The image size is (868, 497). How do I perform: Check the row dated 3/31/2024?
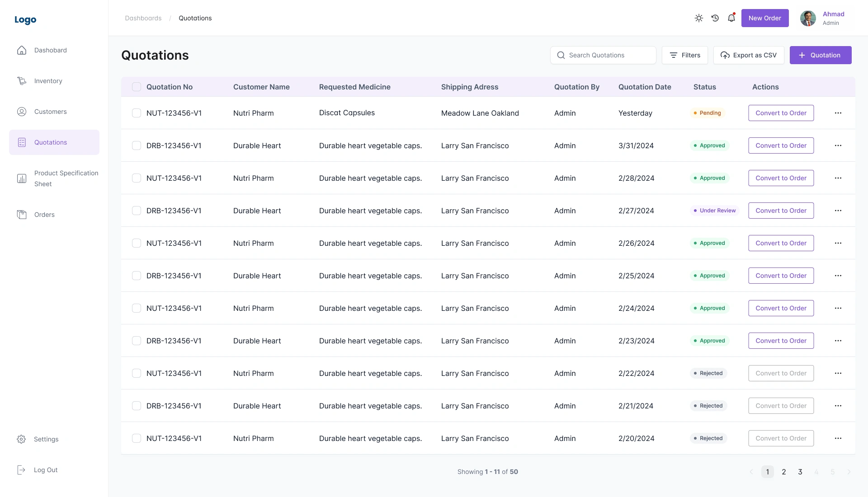(137, 145)
